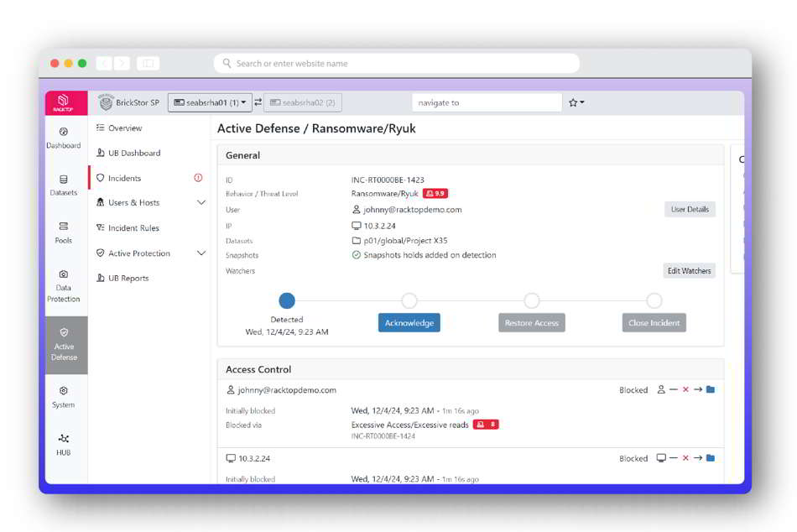Open the Incident Rules menu item
The width and height of the screenshot is (797, 532).
[x=128, y=228]
